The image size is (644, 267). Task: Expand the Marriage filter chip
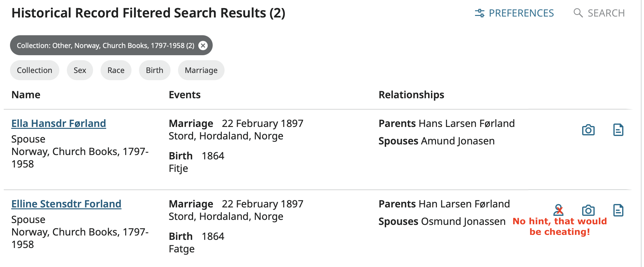(x=201, y=70)
